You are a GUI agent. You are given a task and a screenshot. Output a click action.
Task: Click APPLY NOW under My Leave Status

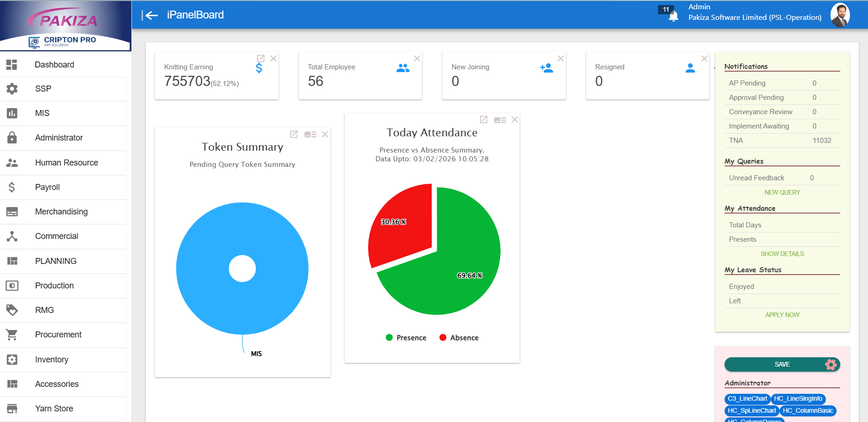pyautogui.click(x=782, y=315)
